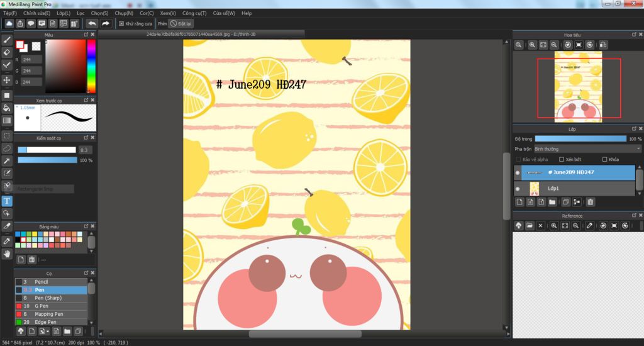Zoom out on the Navigator panel
The width and height of the screenshot is (644, 346).
[554, 45]
